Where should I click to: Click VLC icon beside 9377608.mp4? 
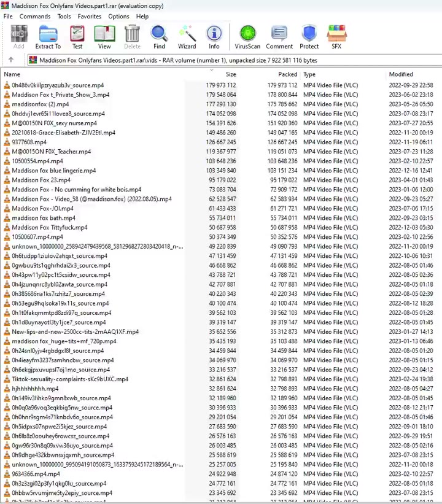(x=7, y=142)
